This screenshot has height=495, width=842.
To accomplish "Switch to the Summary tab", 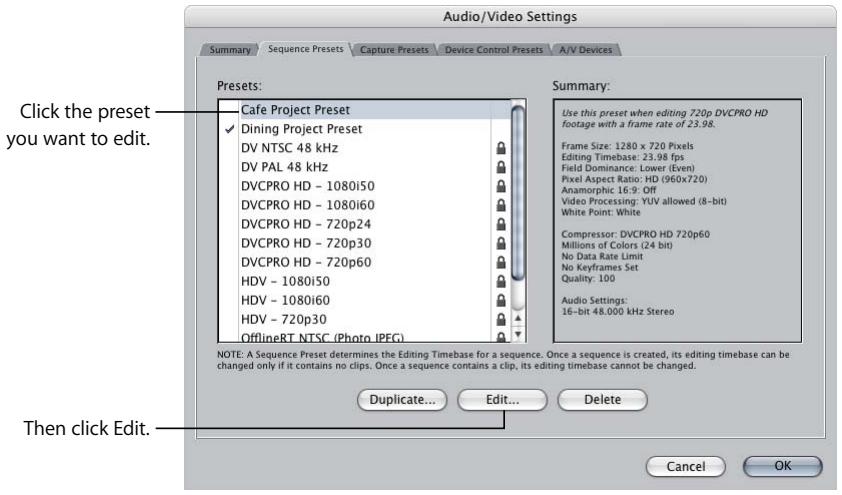I will tap(230, 50).
